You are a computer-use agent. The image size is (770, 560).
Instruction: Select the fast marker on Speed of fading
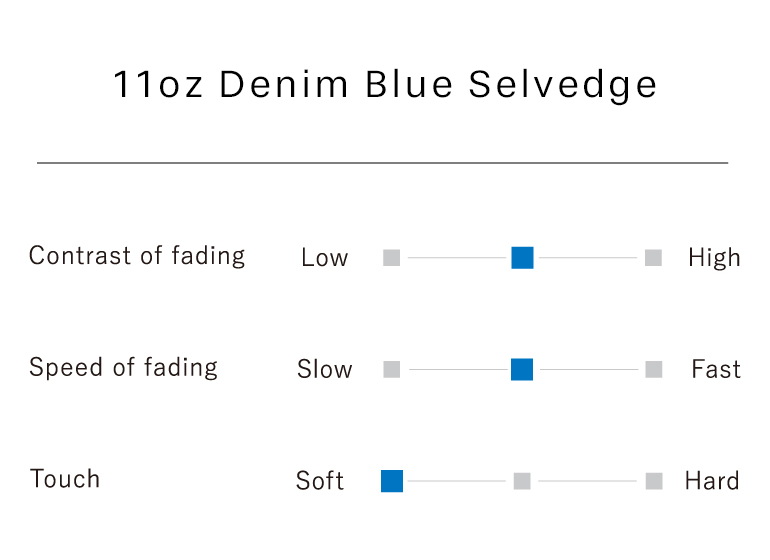click(x=654, y=369)
